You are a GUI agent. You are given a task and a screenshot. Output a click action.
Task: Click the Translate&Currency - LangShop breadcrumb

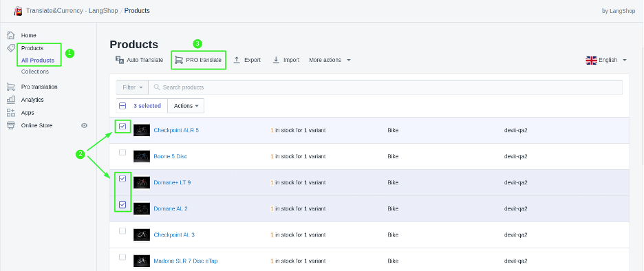(72, 11)
